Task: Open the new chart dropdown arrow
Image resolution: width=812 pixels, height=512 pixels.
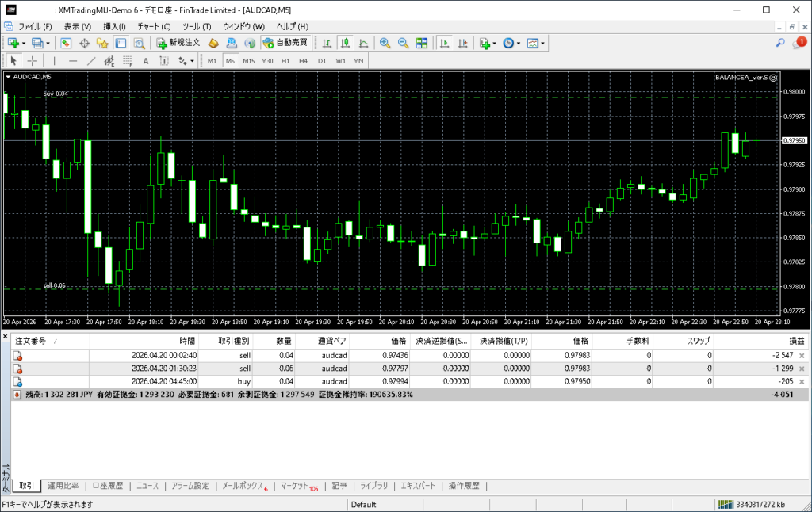Action: 24,43
